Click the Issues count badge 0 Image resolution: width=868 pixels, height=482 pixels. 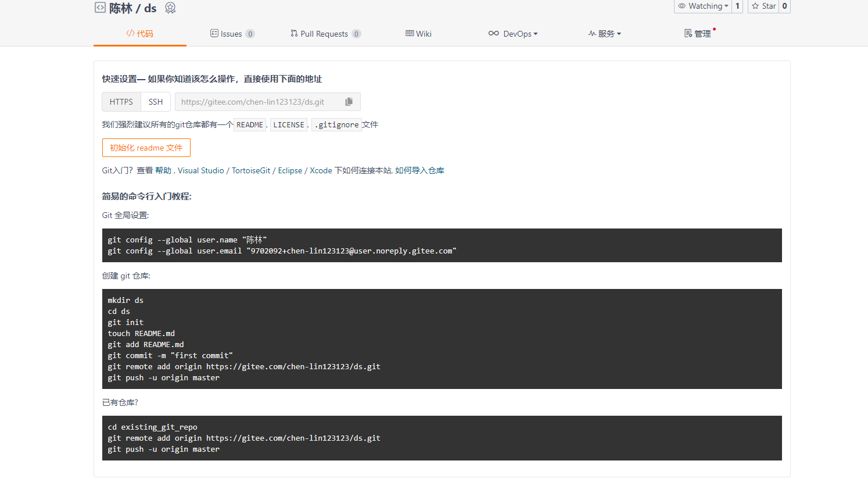click(x=250, y=34)
